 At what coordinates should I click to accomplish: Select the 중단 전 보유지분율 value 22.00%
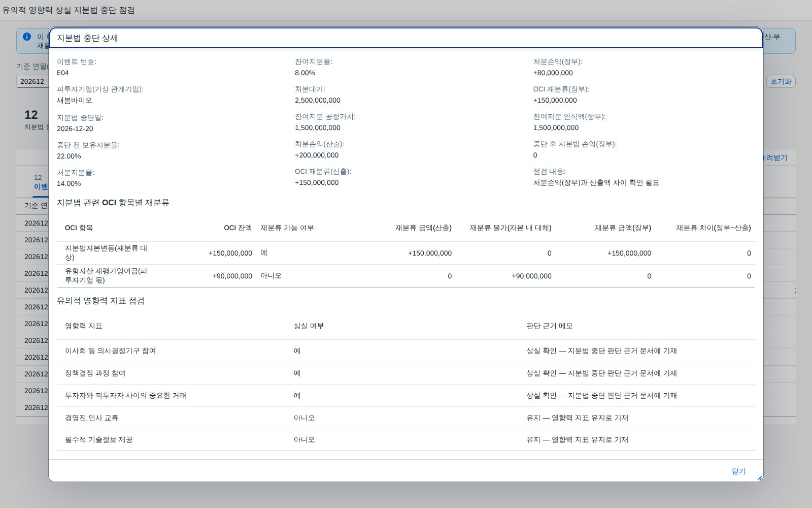point(69,156)
